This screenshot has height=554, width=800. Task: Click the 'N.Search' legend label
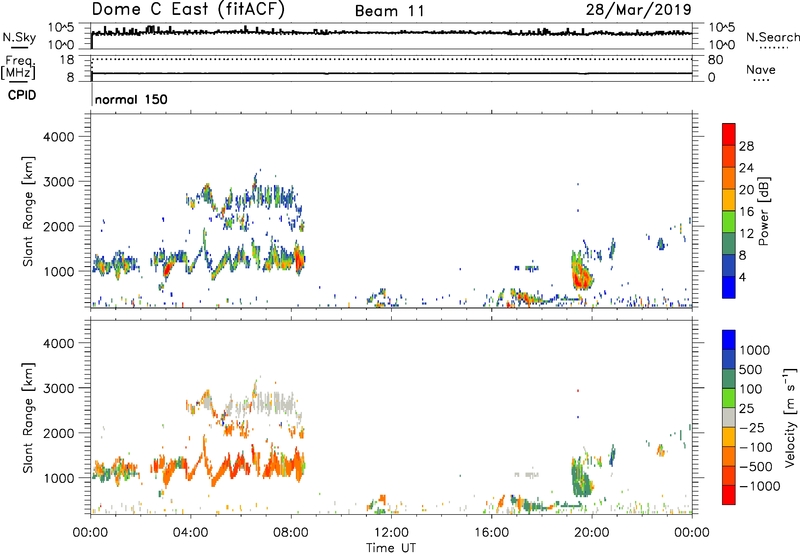coord(773,37)
